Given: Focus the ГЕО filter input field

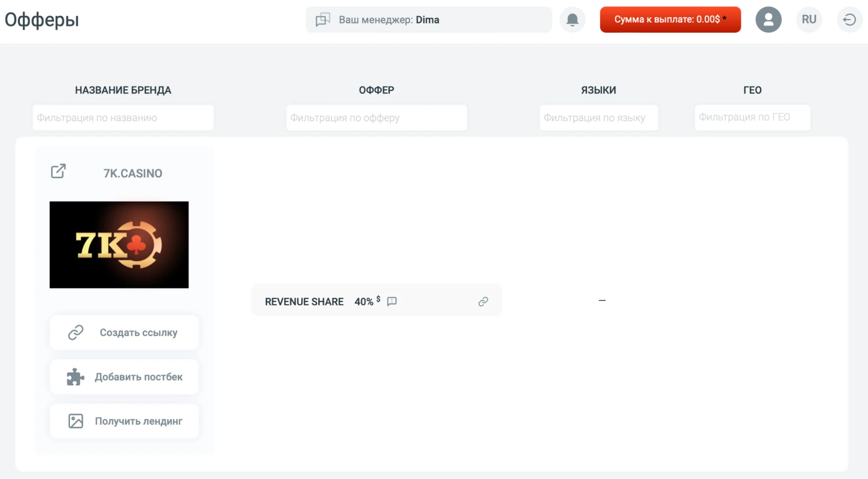Looking at the screenshot, I should [x=752, y=117].
